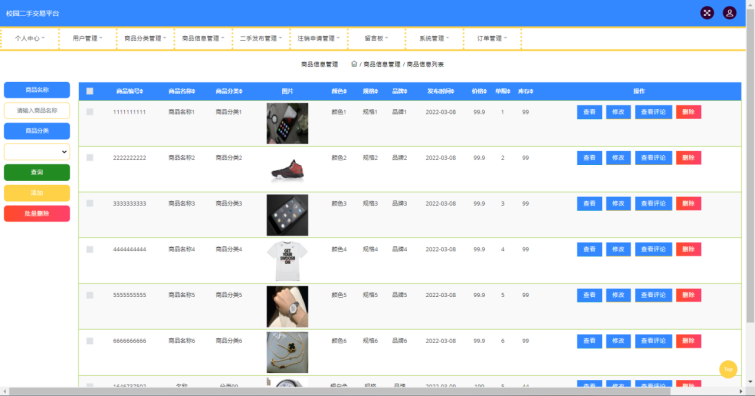755x396 pixels.
Task: Click the green 查询 button
Action: pyautogui.click(x=37, y=172)
